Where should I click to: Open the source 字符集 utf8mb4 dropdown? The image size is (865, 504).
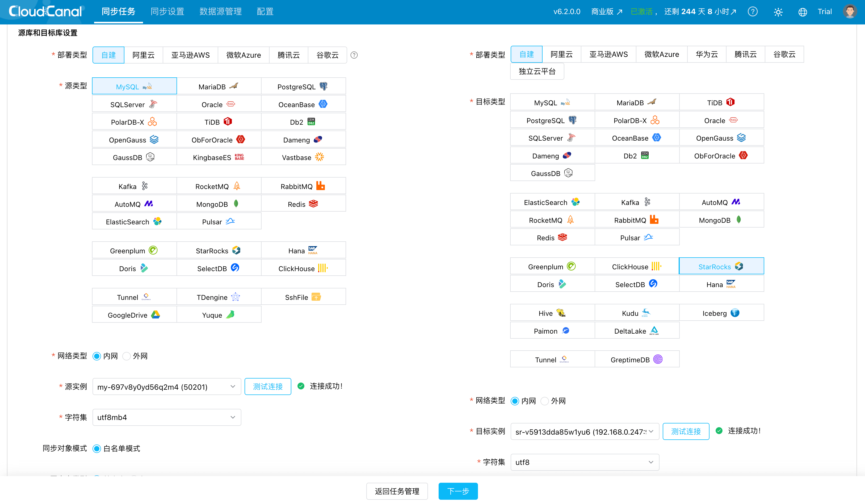tap(167, 417)
